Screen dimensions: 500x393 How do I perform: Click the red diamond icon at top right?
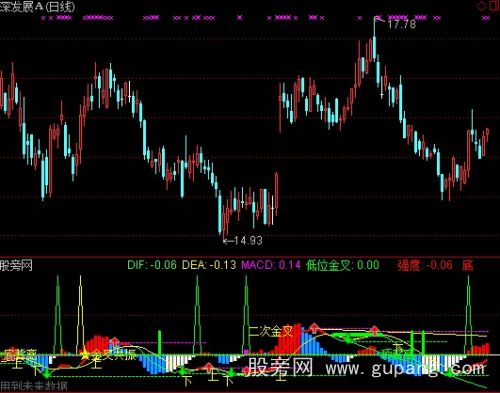(x=482, y=6)
